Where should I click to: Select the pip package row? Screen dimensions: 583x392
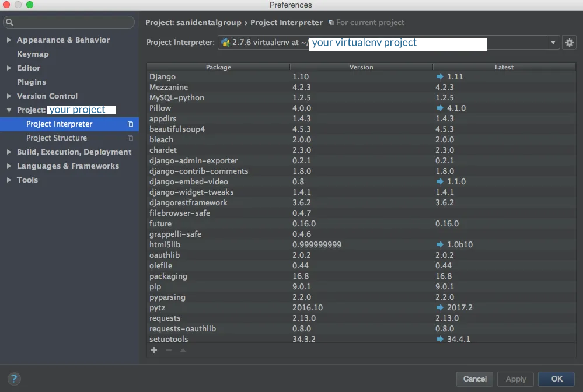pyautogui.click(x=361, y=286)
